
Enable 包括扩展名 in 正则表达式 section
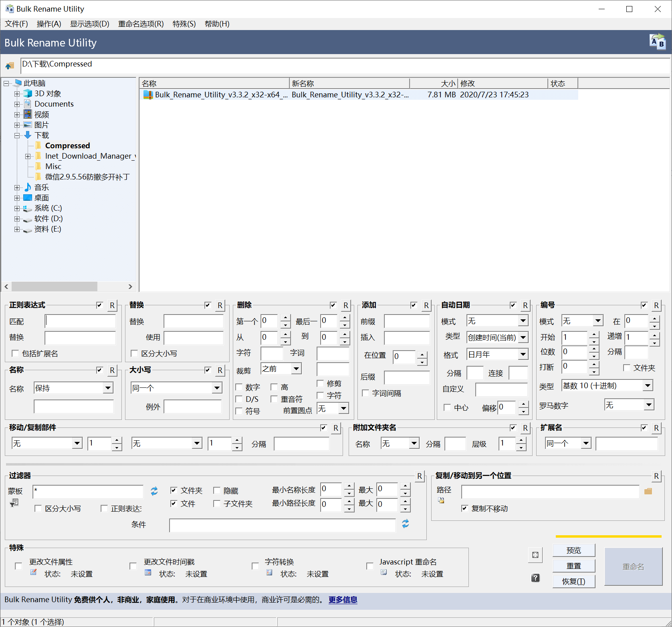pos(15,353)
